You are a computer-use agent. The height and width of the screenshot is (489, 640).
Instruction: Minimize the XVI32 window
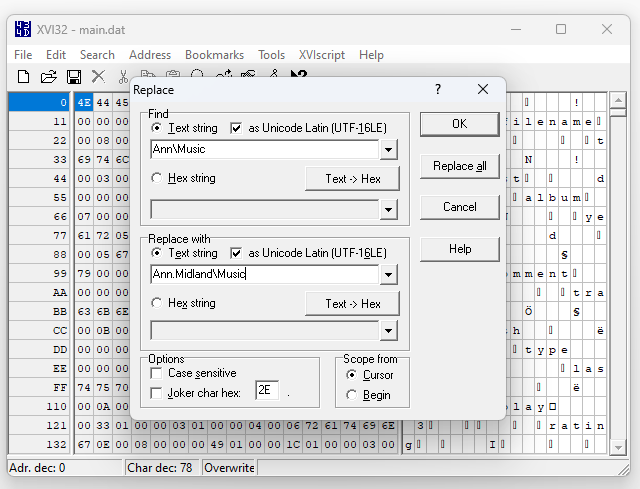click(x=516, y=29)
